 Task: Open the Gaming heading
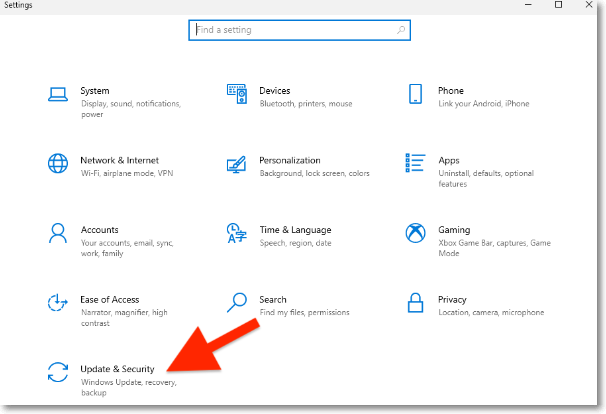click(454, 230)
